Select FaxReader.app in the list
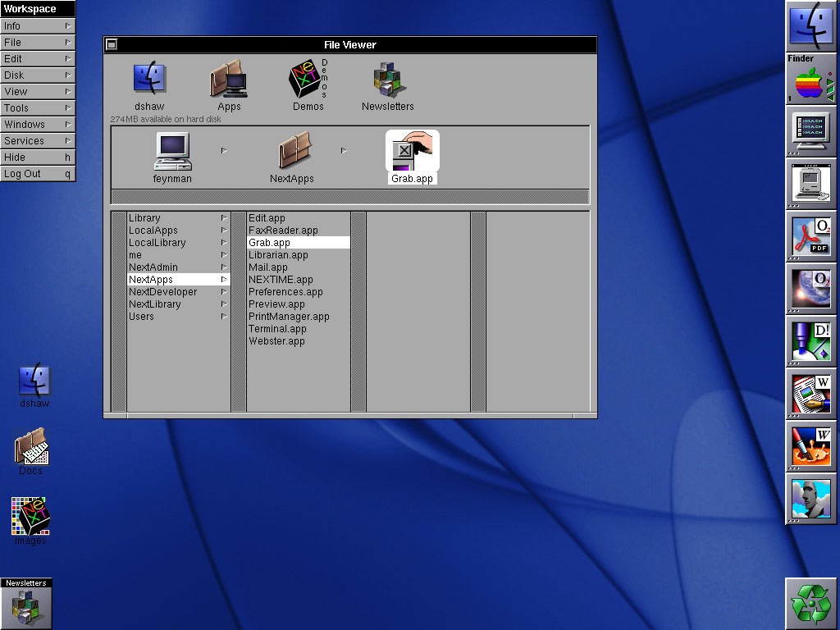Viewport: 840px width, 630px height. point(299,231)
